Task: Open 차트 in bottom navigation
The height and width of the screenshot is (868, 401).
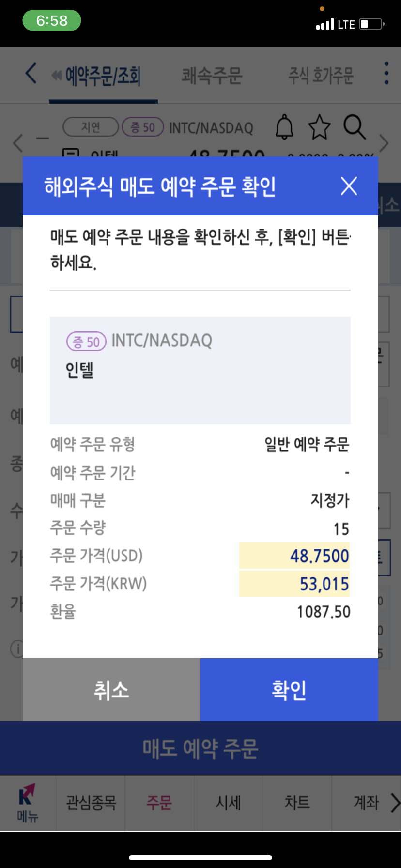Action: coord(297,803)
